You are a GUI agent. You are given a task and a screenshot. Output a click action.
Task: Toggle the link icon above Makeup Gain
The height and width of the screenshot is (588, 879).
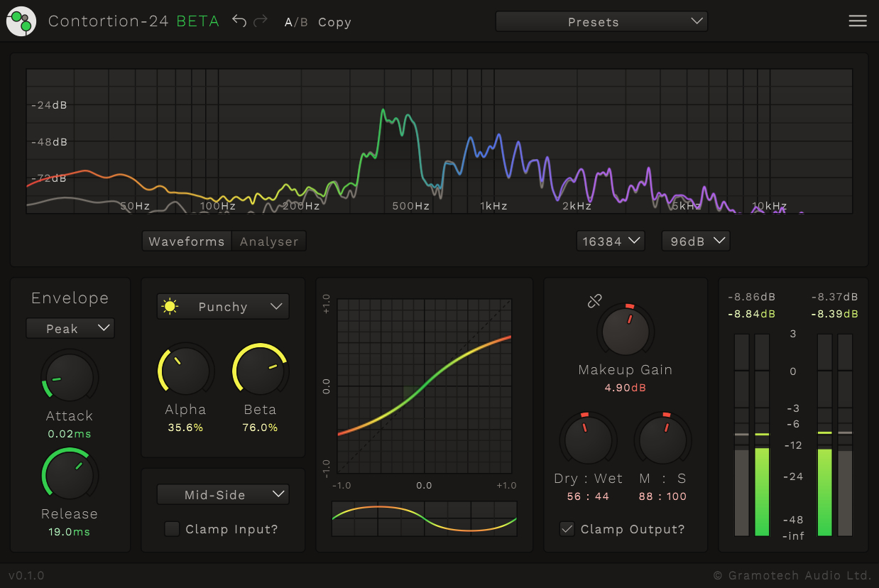pyautogui.click(x=595, y=301)
